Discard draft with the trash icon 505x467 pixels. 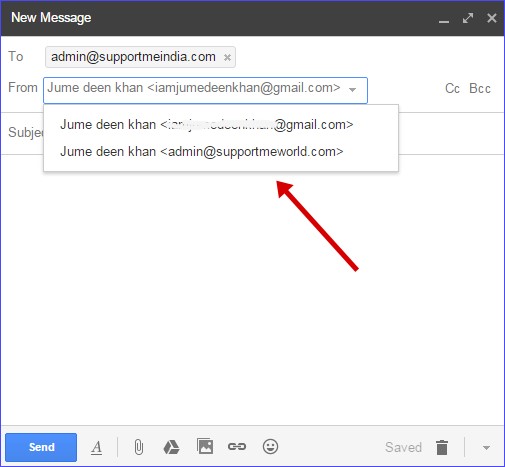(x=442, y=447)
